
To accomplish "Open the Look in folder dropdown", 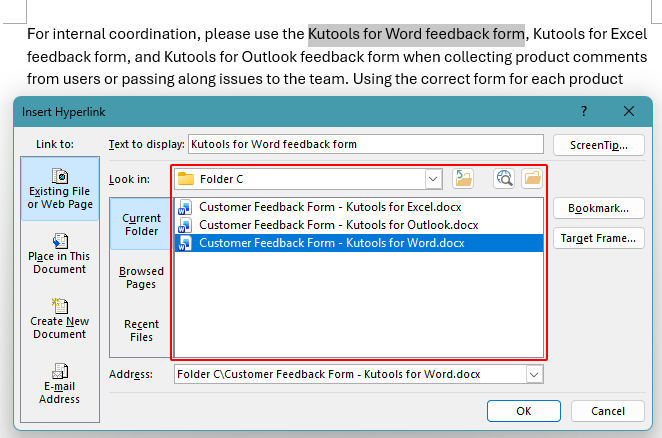I will click(x=433, y=179).
